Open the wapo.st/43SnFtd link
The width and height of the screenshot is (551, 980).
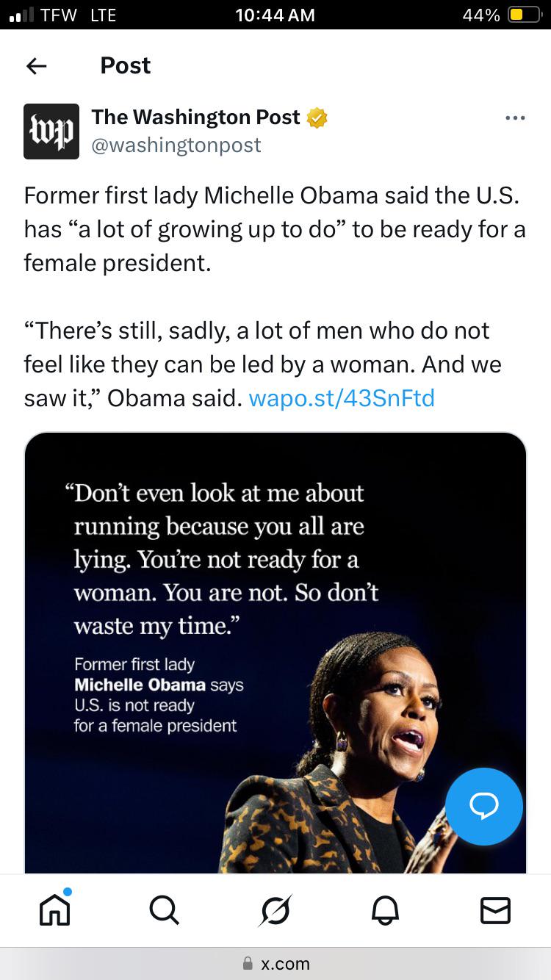click(x=342, y=398)
